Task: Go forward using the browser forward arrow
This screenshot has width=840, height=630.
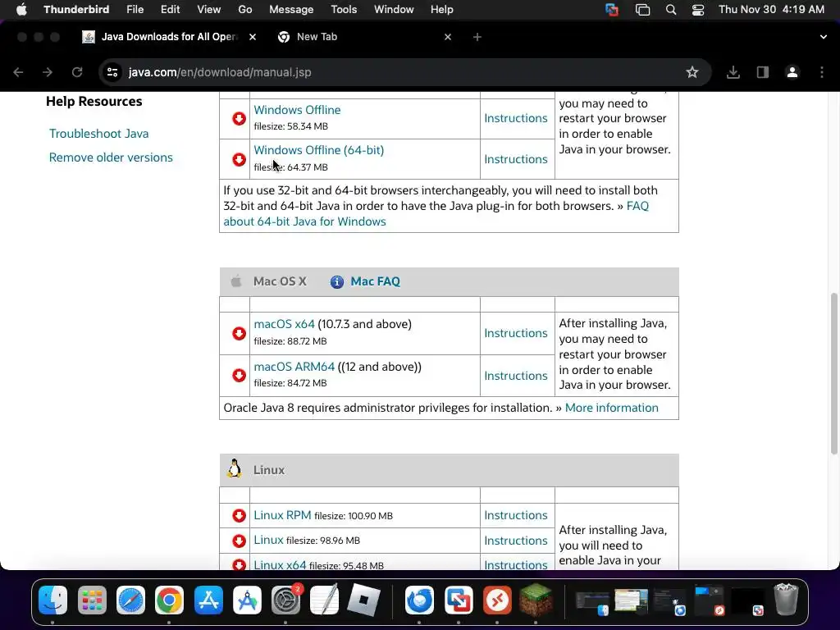Action: [x=48, y=72]
